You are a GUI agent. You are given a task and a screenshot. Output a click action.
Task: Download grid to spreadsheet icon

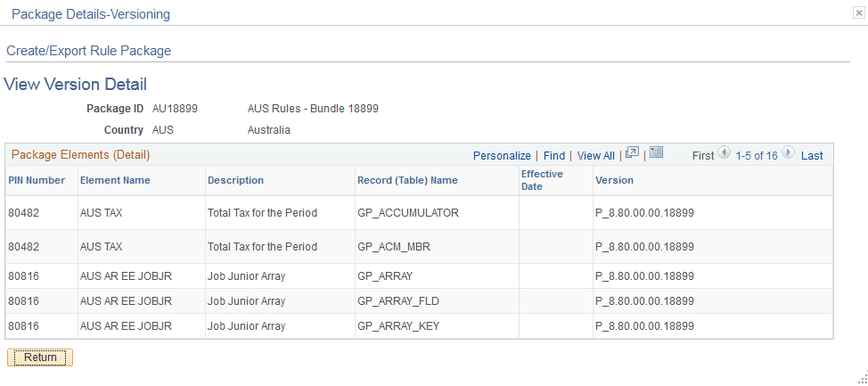tap(657, 152)
